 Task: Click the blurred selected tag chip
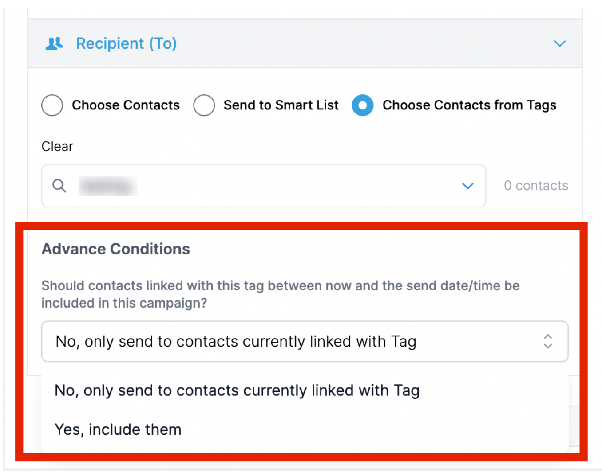108,186
